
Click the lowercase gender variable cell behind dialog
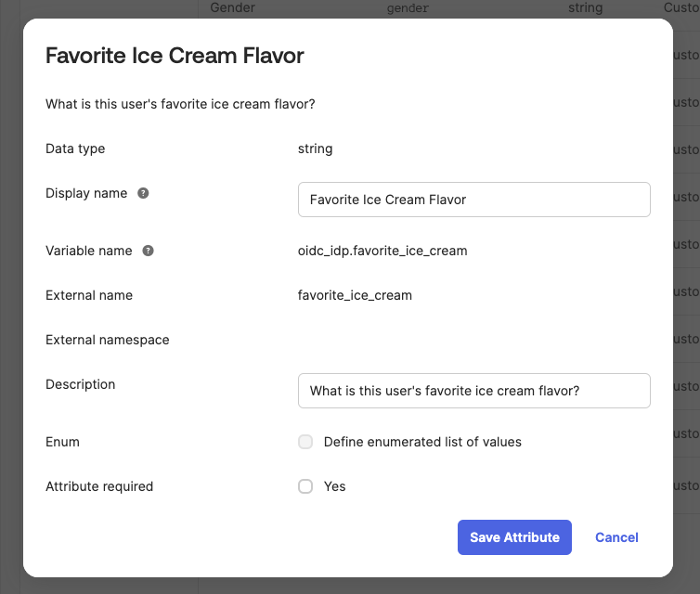(x=408, y=7)
